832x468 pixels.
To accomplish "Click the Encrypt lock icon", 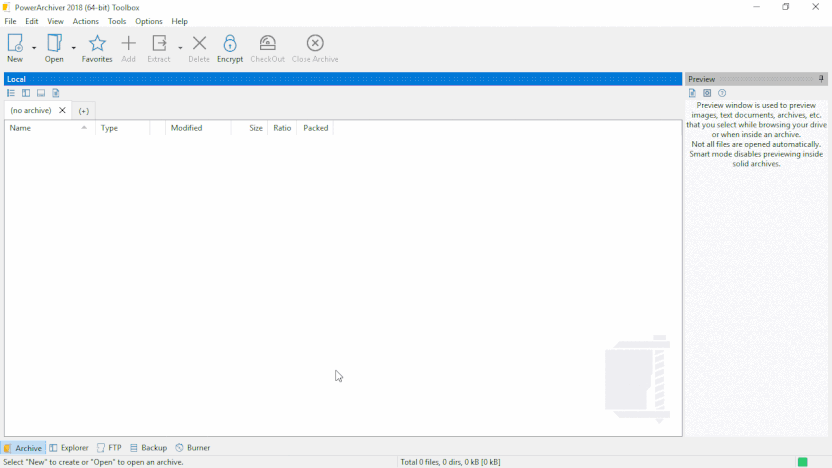I will 230,48.
